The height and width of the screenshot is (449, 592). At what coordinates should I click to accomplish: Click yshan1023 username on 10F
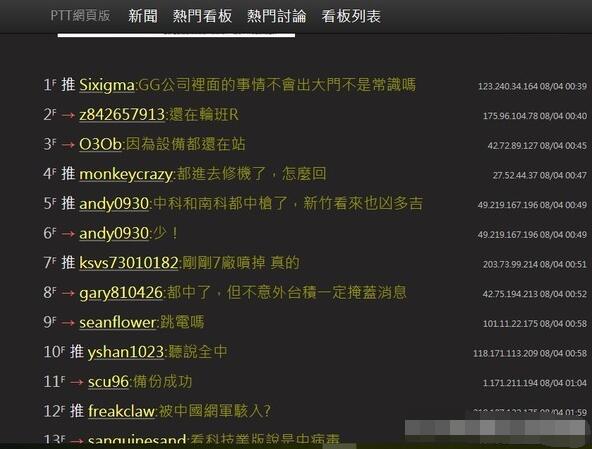tap(126, 352)
